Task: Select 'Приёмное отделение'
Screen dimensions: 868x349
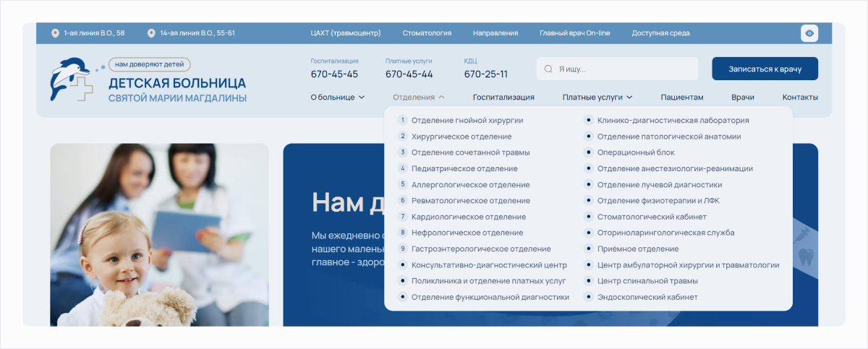Action: click(638, 249)
